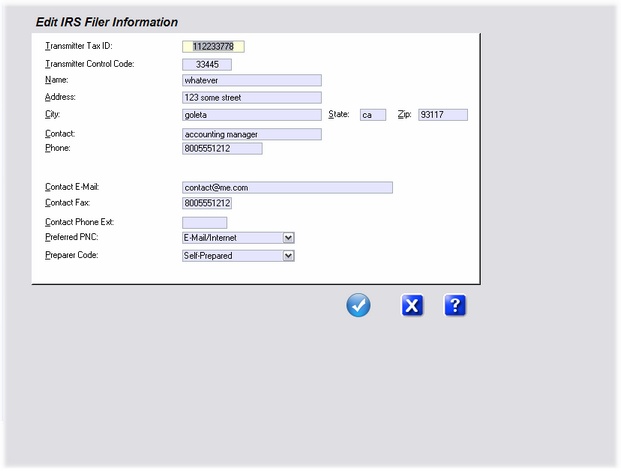This screenshot has width=621, height=471.
Task: Click the Contact E-Mail label
Action: coord(72,187)
